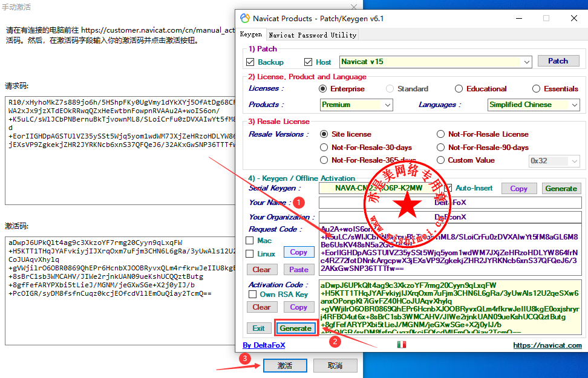Generate the activation code
The image size is (588, 378).
tap(296, 328)
